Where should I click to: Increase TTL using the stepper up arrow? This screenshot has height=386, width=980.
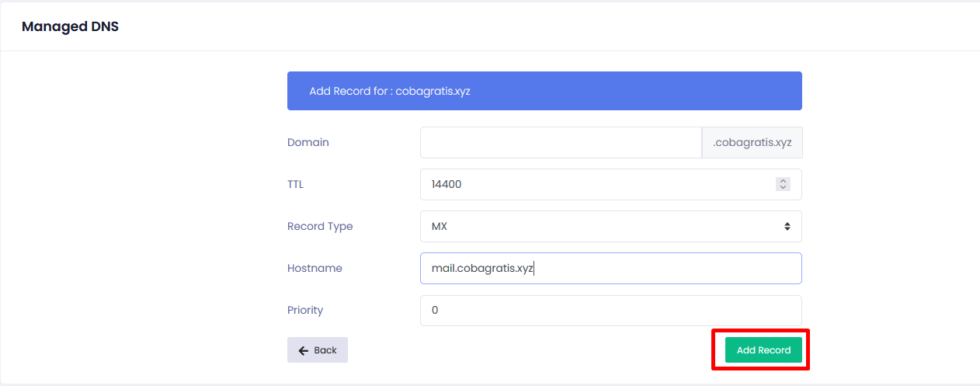point(783,181)
